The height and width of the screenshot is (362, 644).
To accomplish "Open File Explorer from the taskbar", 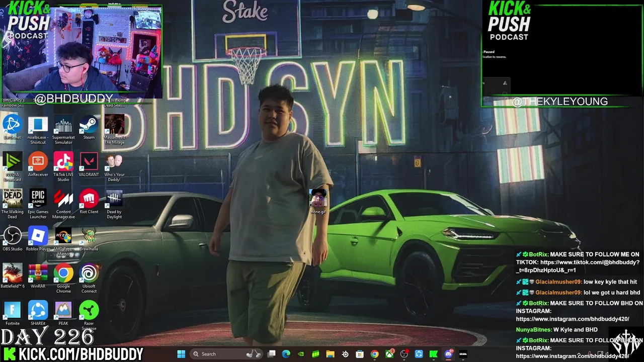I will pyautogui.click(x=330, y=354).
